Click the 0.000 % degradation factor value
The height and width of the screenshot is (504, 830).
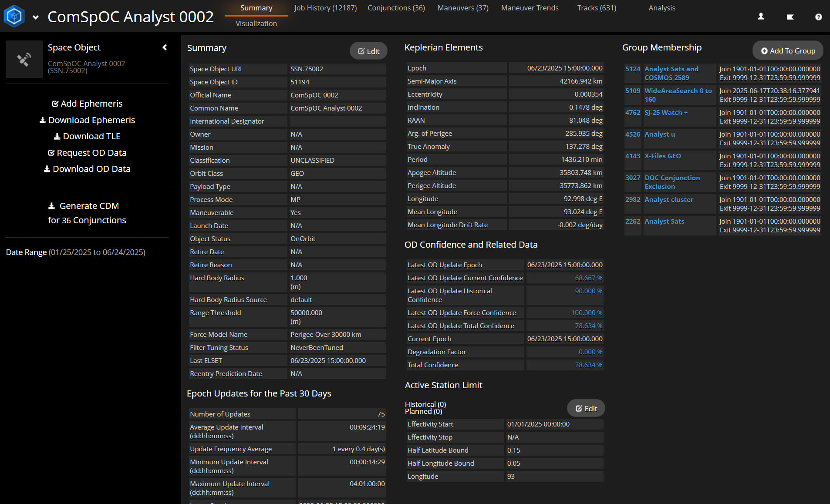590,352
